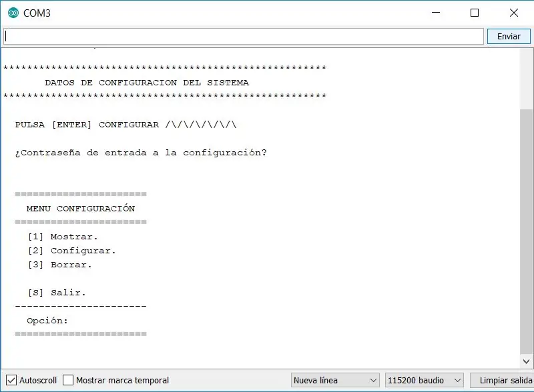
Task: Click the serial input text field
Action: click(x=244, y=37)
